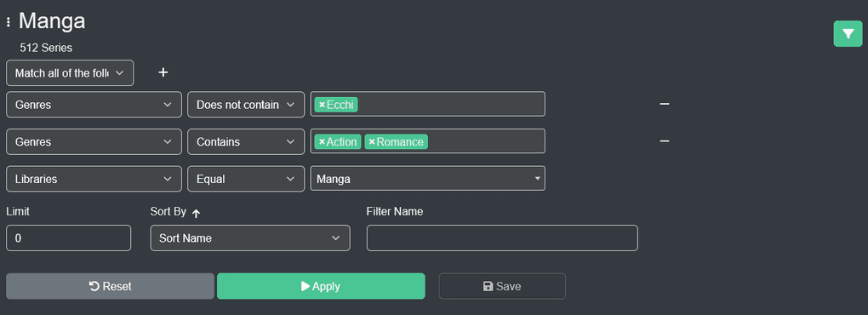Open the Does not contain comparison dropdown

pos(246,105)
